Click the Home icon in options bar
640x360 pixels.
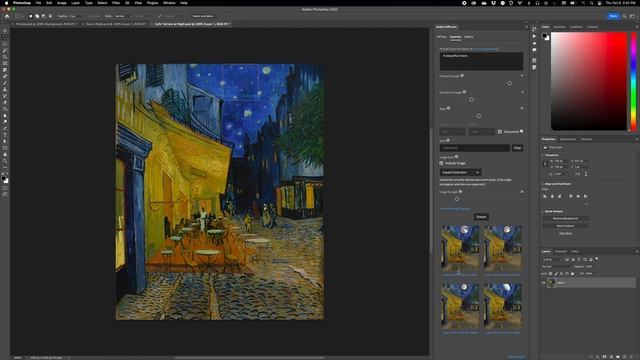pos(7,16)
